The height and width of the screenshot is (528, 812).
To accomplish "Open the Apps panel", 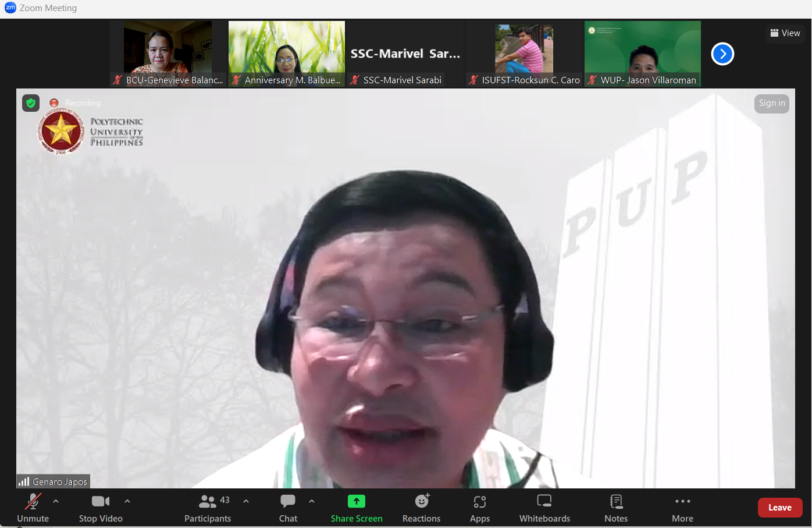I will click(x=479, y=507).
